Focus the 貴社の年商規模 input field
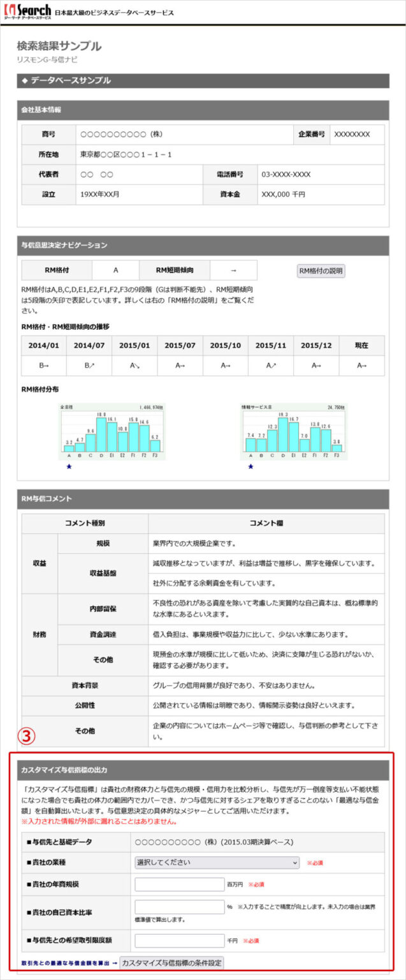 click(x=180, y=884)
